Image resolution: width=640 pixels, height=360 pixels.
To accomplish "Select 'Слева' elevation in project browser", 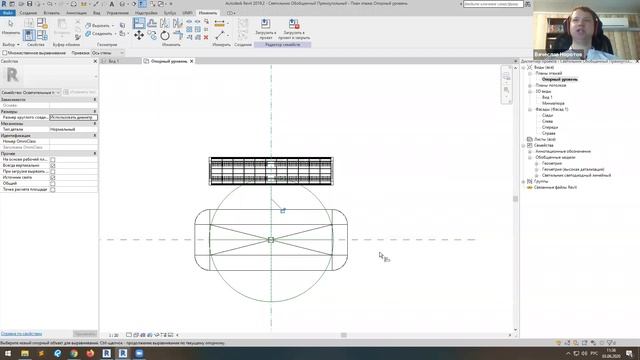I will click(x=547, y=121).
